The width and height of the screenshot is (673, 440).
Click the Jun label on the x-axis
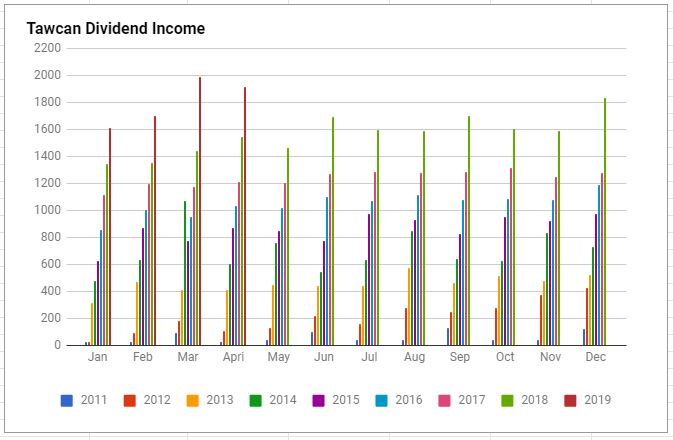coord(324,357)
